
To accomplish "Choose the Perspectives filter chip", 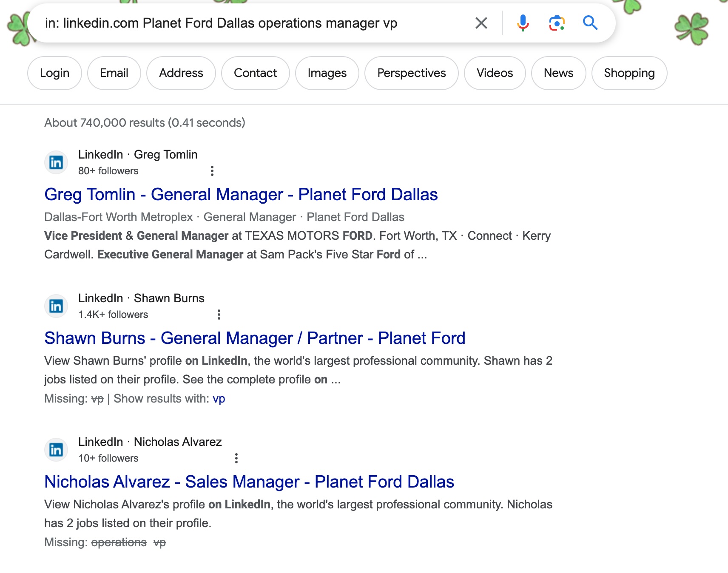I will [411, 73].
